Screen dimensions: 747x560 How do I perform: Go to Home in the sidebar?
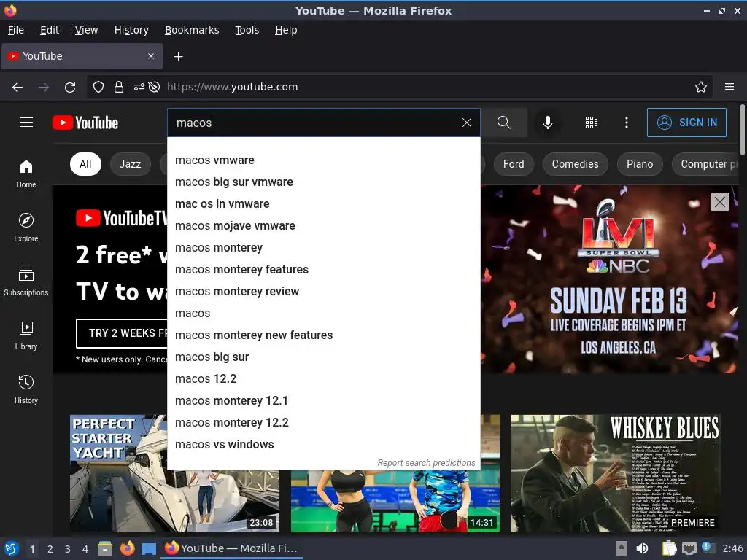click(26, 174)
